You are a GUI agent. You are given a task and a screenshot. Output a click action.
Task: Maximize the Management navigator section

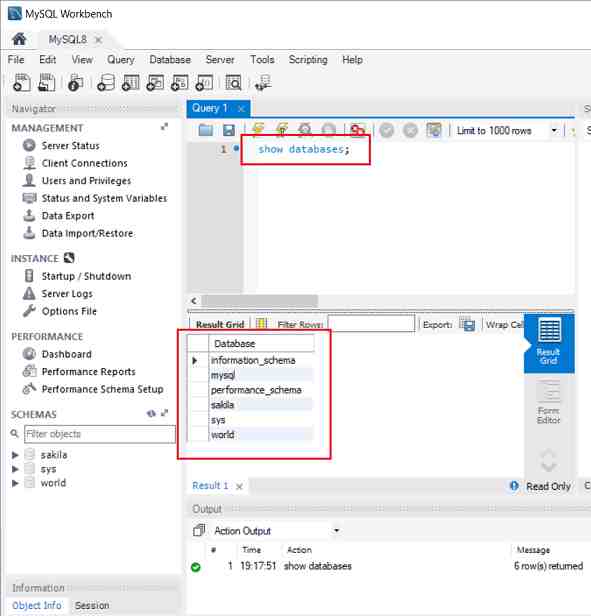click(165, 127)
